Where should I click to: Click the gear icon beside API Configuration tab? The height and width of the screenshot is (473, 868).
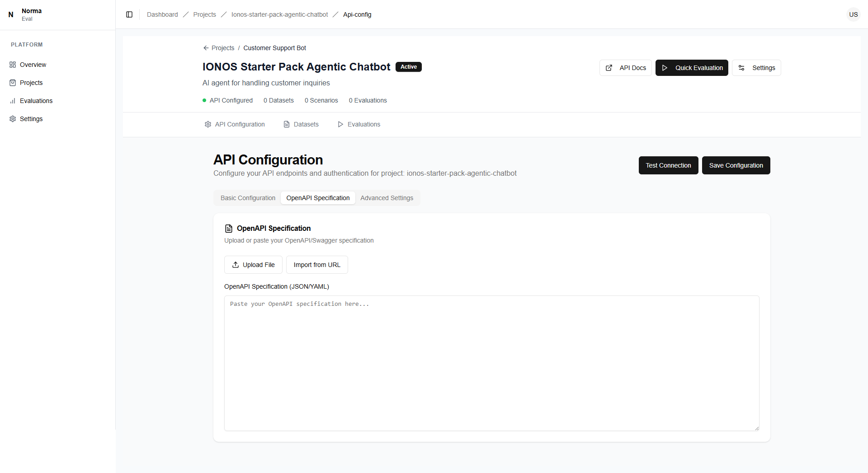click(x=208, y=124)
